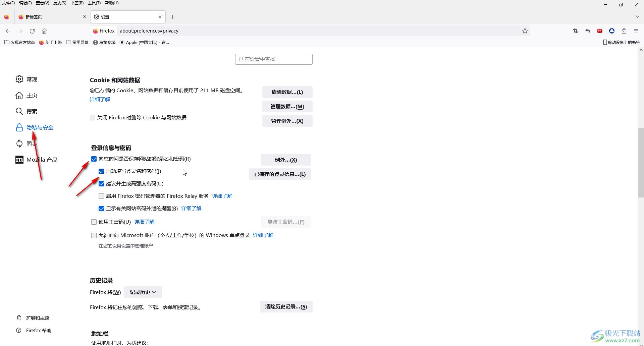Open the blue account circle icon
This screenshot has height=346, width=644.
coord(612,31)
